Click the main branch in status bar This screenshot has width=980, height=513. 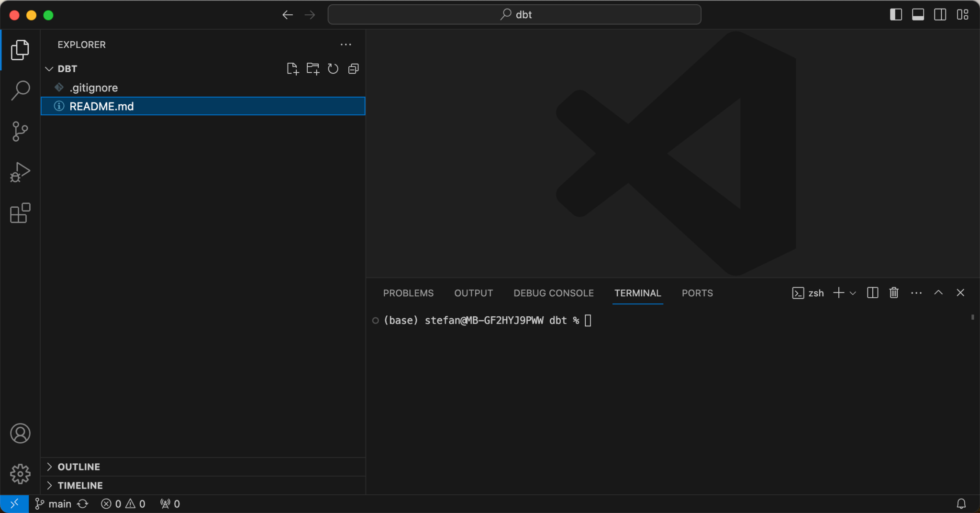tap(54, 504)
